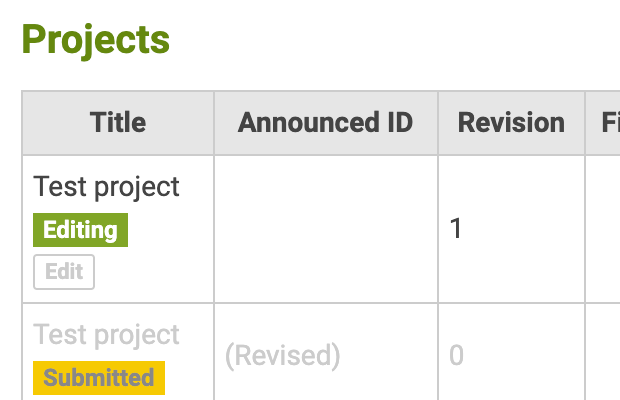Click the empty Announced ID cell above (Revised)

pos(325,229)
